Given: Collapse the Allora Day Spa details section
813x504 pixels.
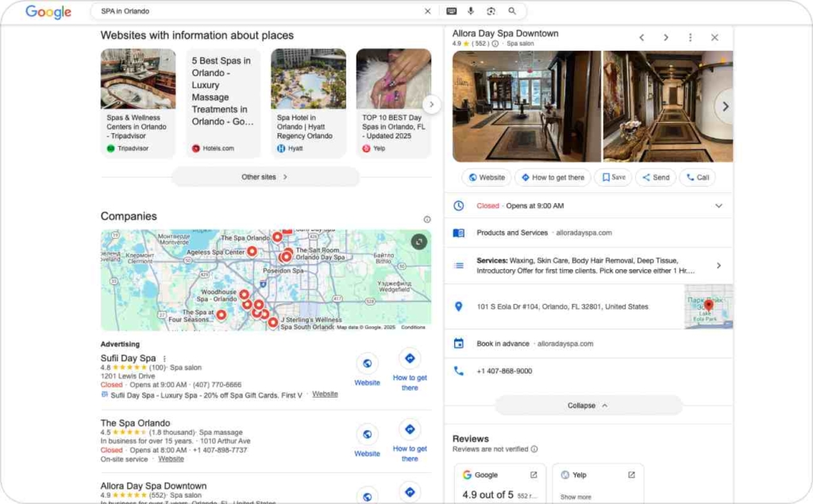Looking at the screenshot, I should tap(588, 405).
